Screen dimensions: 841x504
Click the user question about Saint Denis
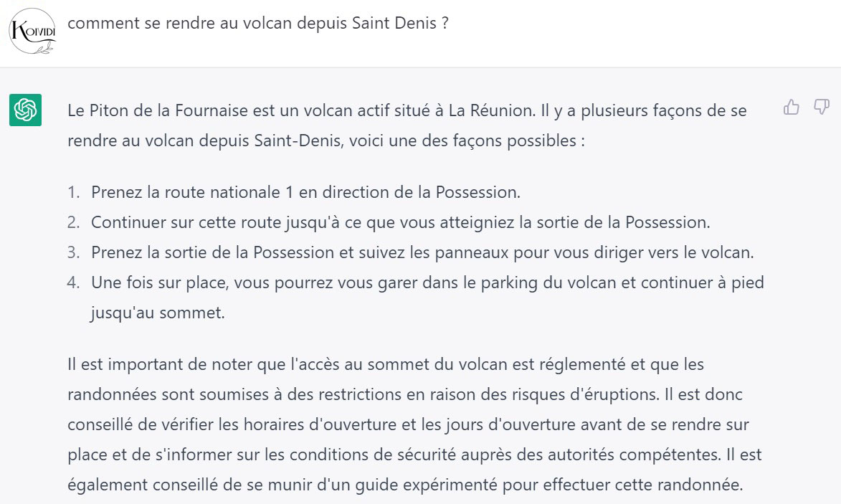[x=258, y=23]
